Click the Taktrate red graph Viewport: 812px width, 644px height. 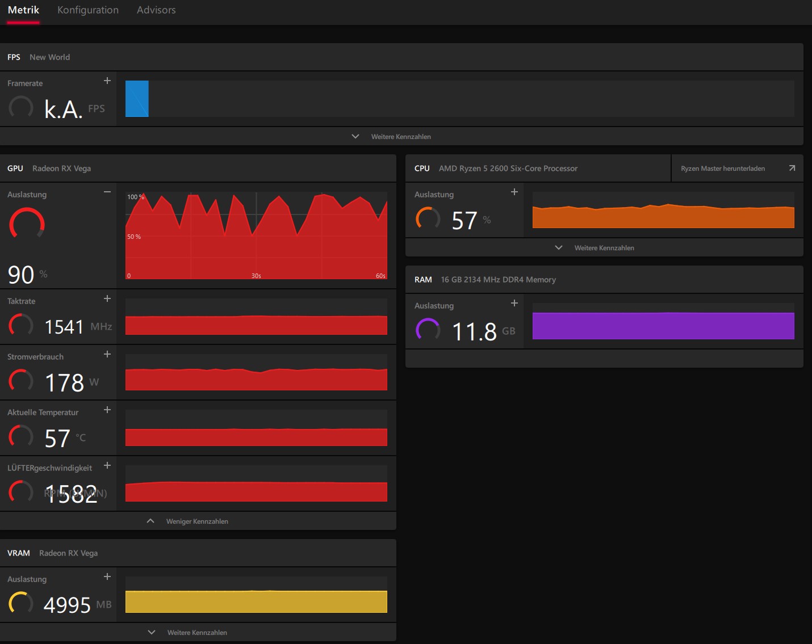[256, 317]
